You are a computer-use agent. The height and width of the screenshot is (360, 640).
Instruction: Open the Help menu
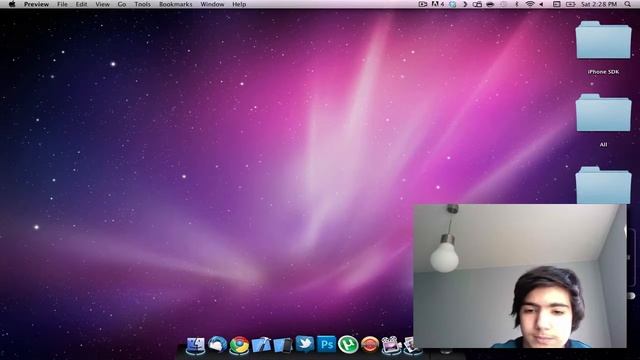(x=239, y=4)
